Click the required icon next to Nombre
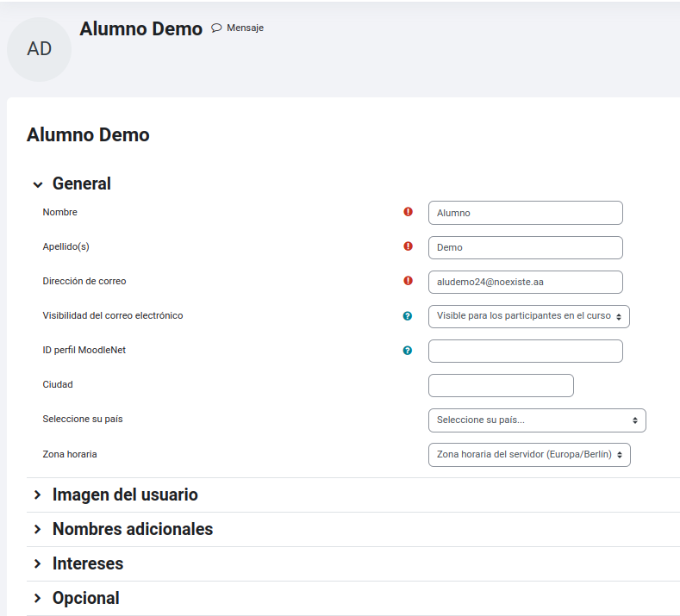 409,212
